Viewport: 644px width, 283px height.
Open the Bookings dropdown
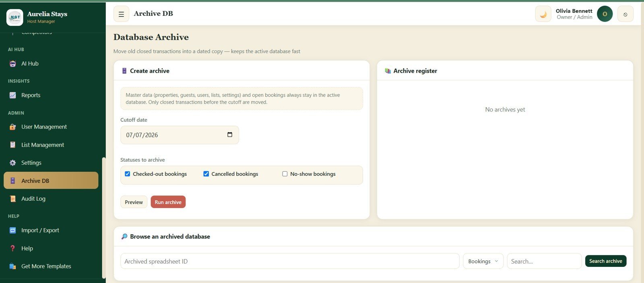tap(483, 261)
